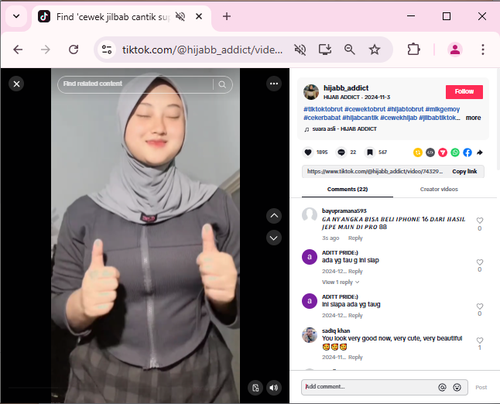Bookmark this page with star
The width and height of the screenshot is (500, 404).
click(x=374, y=50)
